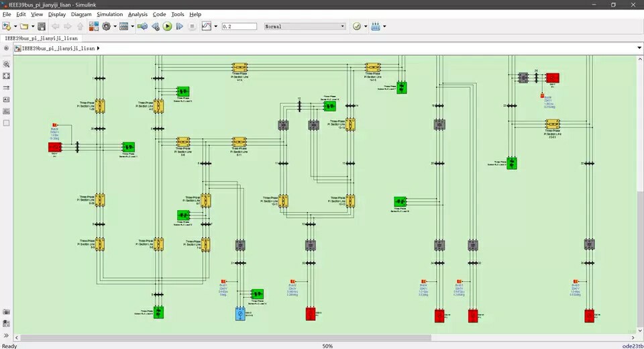Click the ode23tb solver in the status bar

pos(633,346)
